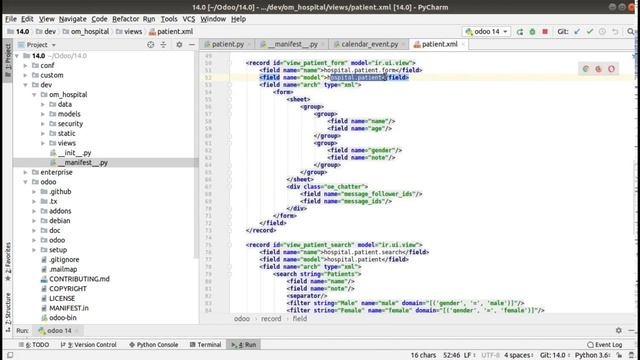This screenshot has width=640, height=360.
Task: Expand the security folder
Action: click(43, 124)
